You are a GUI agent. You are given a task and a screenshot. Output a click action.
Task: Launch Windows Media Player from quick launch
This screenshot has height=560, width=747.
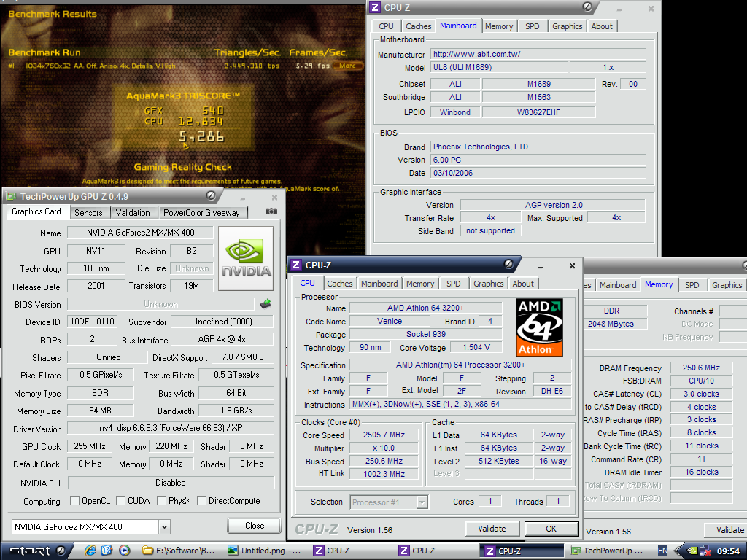click(124, 551)
